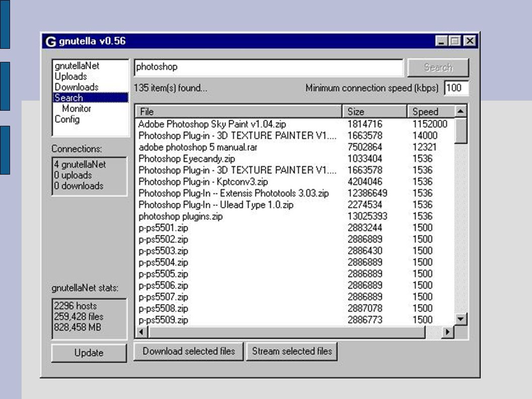Click the vertical scrollbar thumb
The width and height of the screenshot is (532, 399).
point(461,131)
